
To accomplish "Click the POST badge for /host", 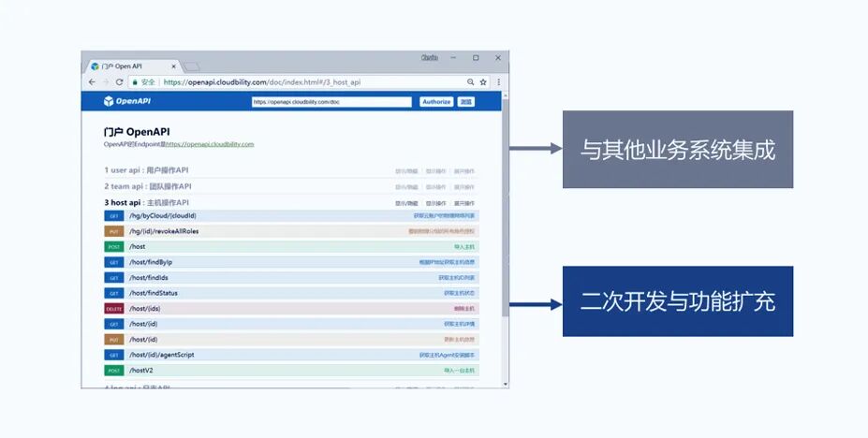I will point(113,247).
